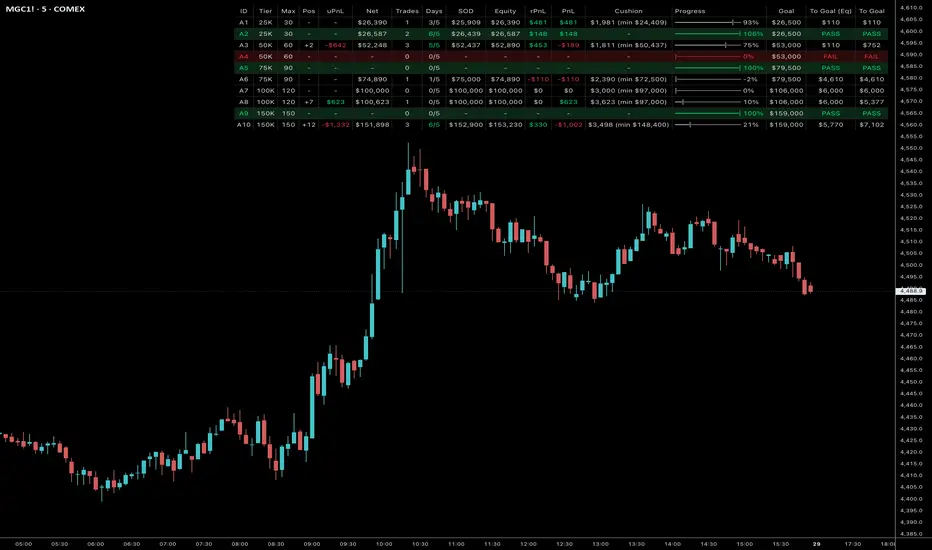The width and height of the screenshot is (932, 550).
Task: Click the Progress column header
Action: click(690, 11)
